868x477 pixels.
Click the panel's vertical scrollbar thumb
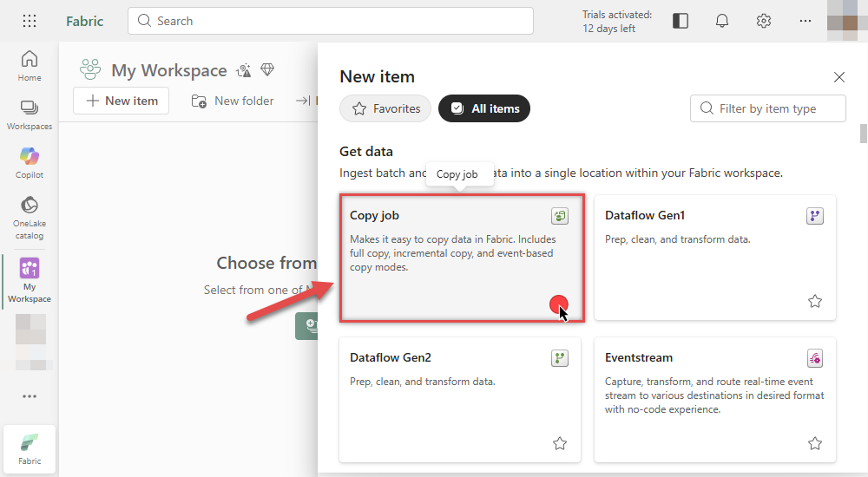[863, 134]
